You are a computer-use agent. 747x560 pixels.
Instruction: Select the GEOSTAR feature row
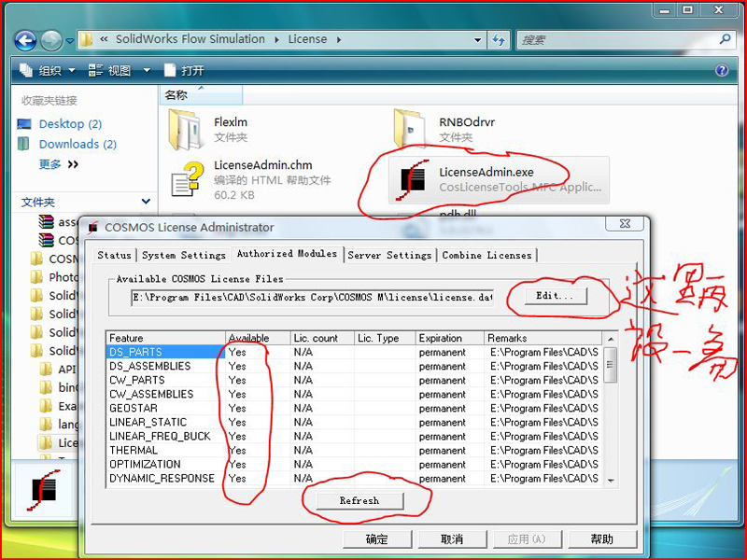354,408
